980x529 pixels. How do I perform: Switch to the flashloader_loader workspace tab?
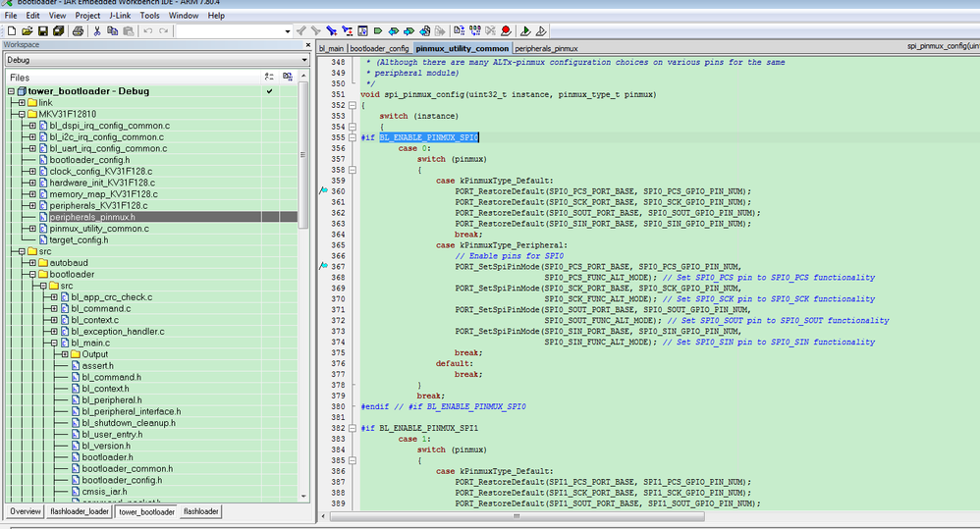(x=79, y=511)
